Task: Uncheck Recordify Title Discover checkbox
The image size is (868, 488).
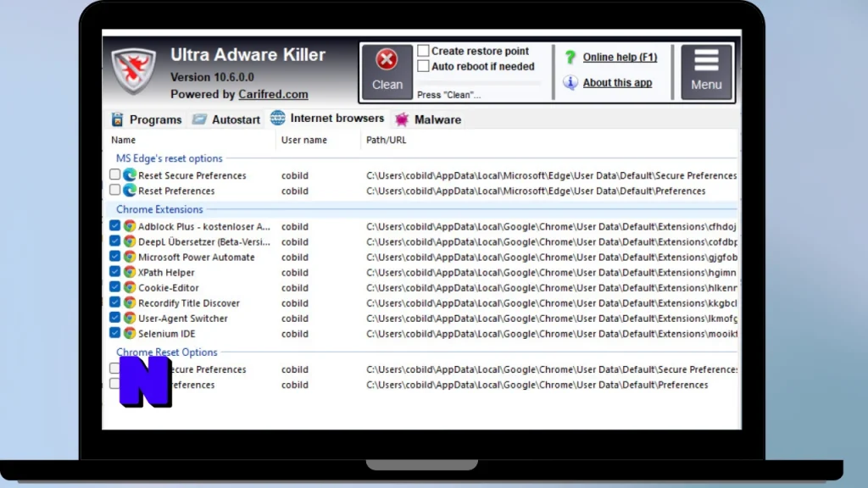Action: [114, 302]
